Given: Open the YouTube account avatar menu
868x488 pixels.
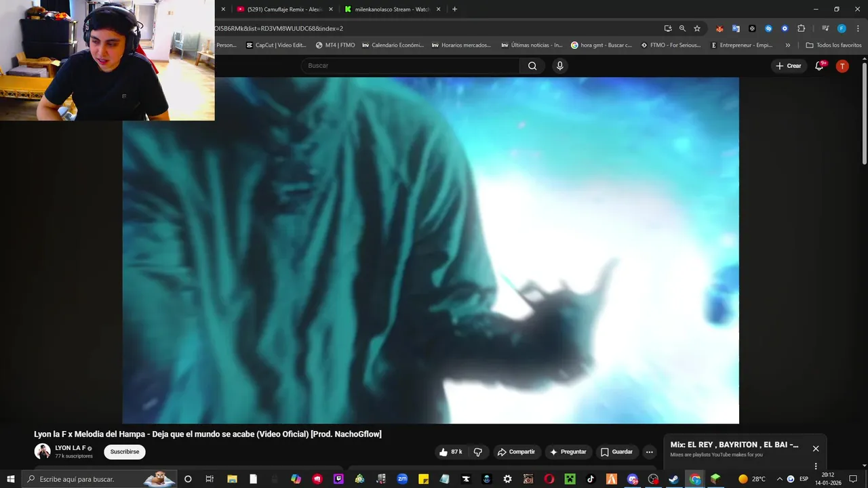Looking at the screenshot, I should point(842,66).
